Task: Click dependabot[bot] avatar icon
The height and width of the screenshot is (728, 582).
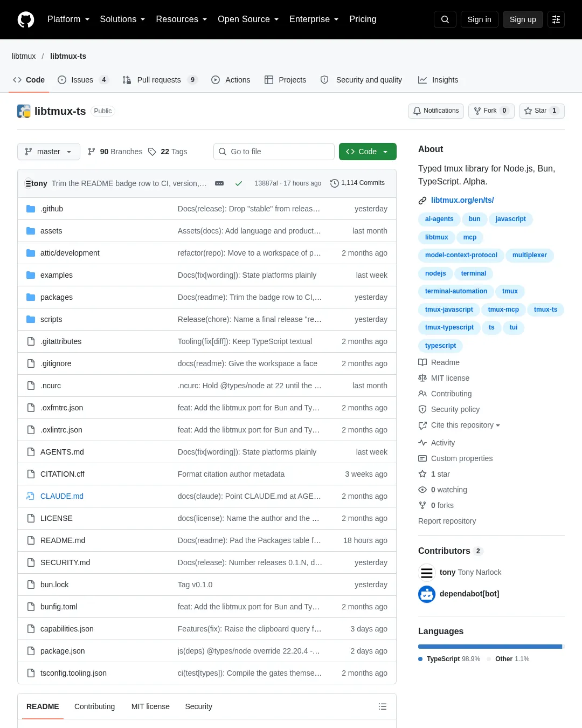Action: pos(427,594)
